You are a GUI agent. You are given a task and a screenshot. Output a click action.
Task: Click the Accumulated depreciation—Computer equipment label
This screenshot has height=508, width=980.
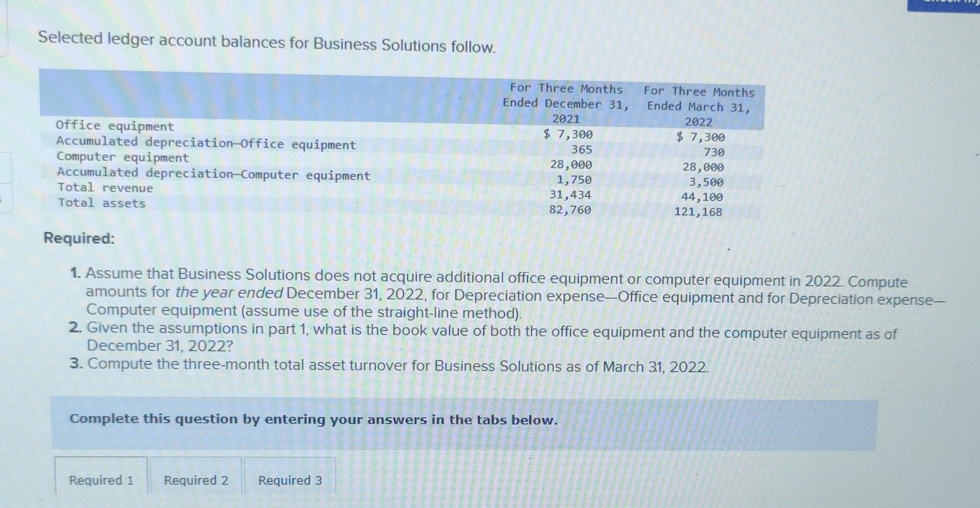(213, 174)
